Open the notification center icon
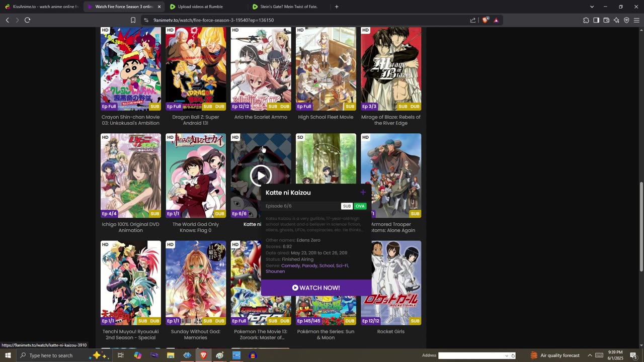 633,355
